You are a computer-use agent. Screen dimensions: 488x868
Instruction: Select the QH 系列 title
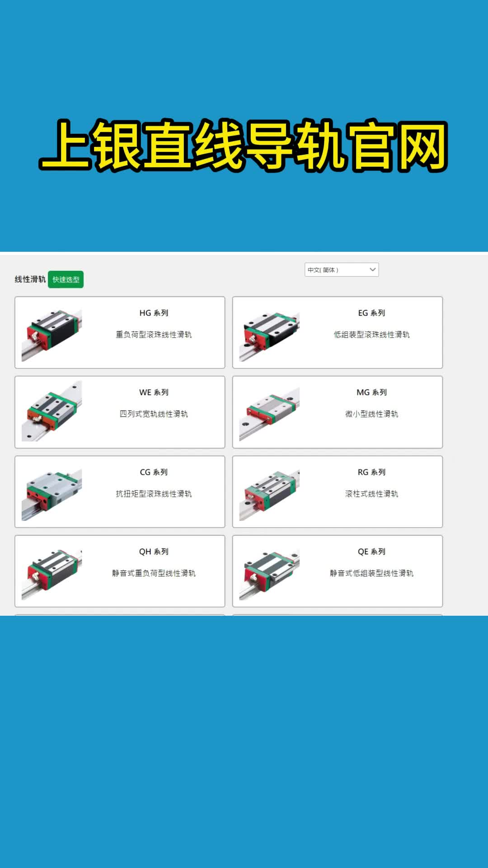154,552
